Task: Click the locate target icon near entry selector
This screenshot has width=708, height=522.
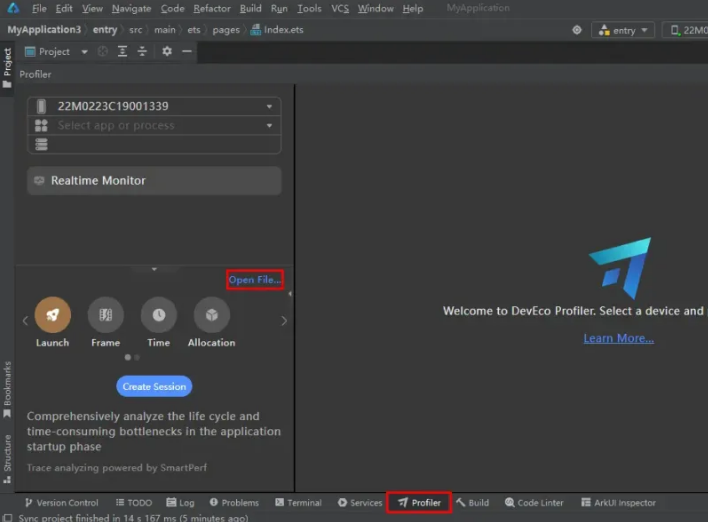Action: coord(577,30)
